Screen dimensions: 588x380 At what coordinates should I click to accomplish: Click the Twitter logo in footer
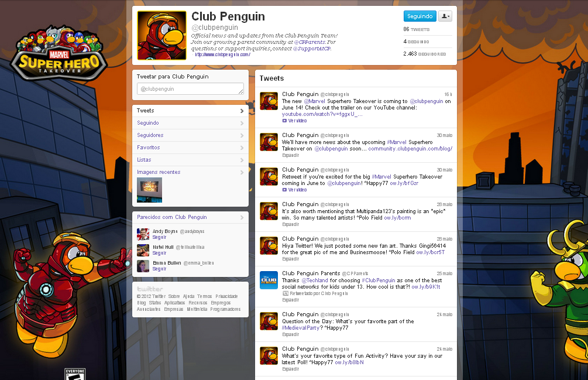(x=150, y=289)
